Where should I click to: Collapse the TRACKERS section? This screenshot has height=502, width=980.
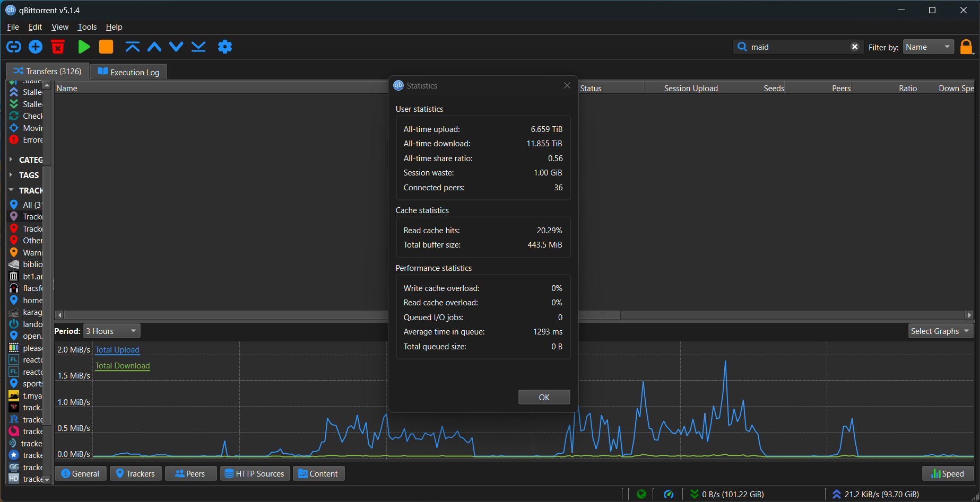point(11,190)
